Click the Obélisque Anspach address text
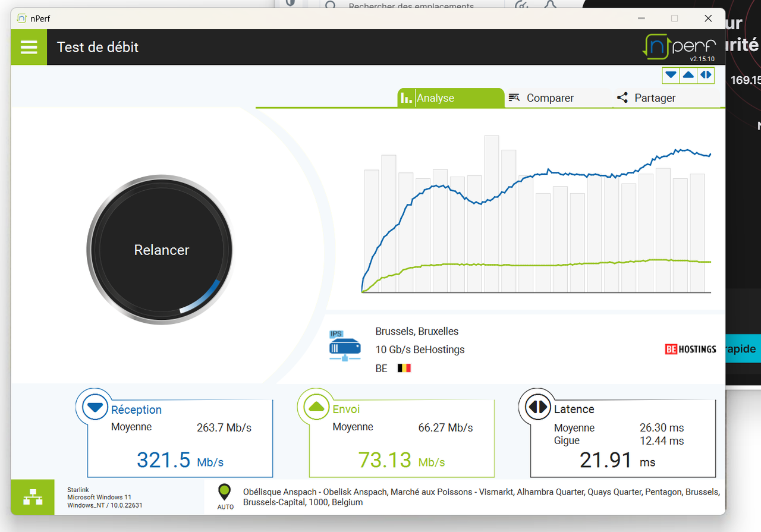The height and width of the screenshot is (532, 761). pos(481,497)
